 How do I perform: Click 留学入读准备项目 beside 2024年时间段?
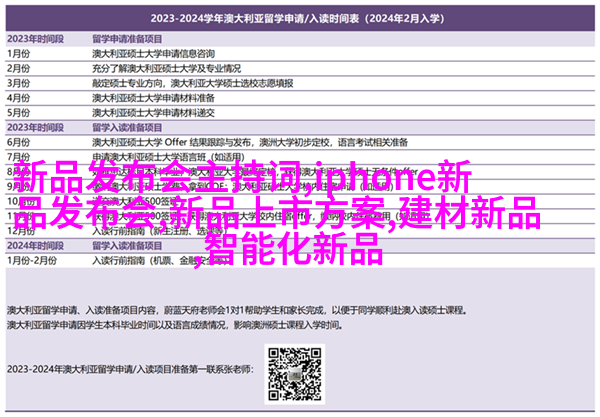coord(127,246)
